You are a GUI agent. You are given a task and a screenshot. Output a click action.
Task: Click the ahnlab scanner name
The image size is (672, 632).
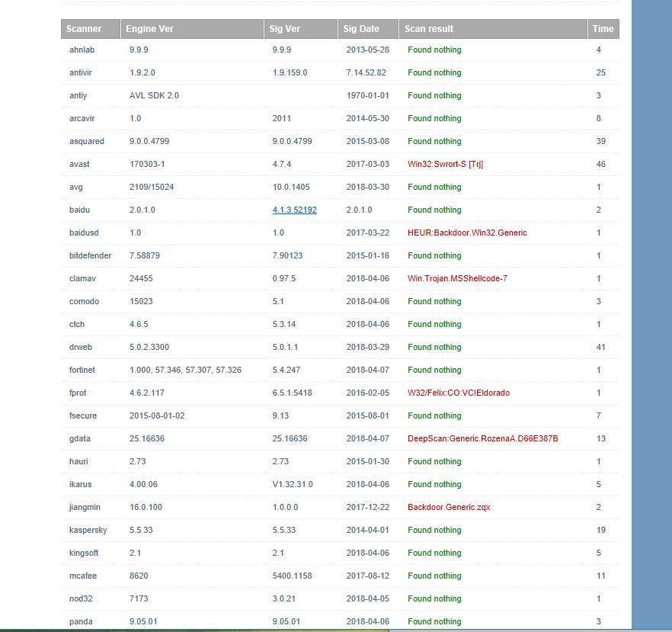[x=82, y=50]
